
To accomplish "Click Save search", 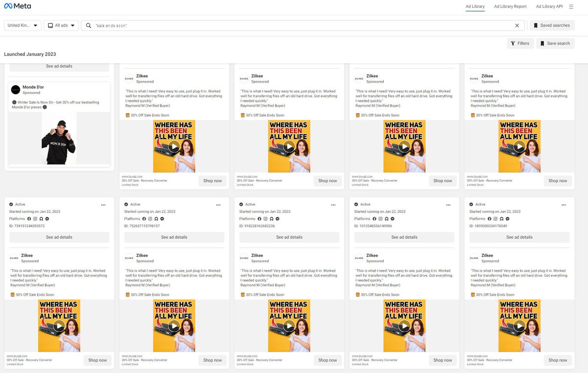I will [x=555, y=43].
